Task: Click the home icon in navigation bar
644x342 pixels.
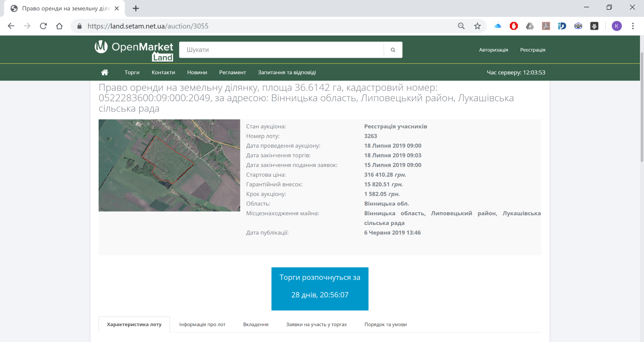Action: click(x=105, y=72)
